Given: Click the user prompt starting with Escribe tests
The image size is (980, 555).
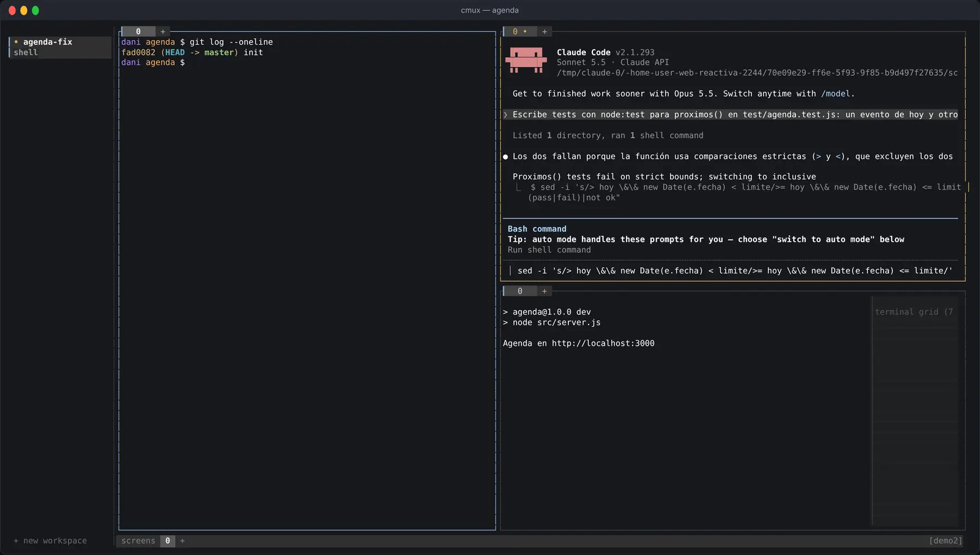Looking at the screenshot, I should (730, 114).
